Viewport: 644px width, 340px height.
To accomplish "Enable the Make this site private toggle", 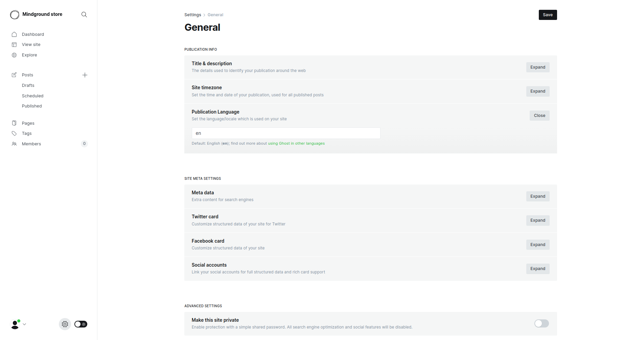I will click(x=541, y=323).
